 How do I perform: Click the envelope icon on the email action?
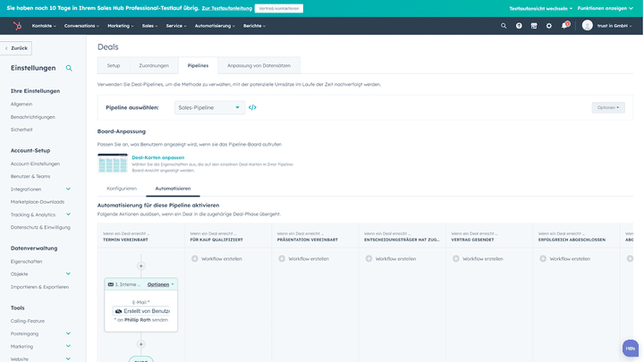[x=111, y=284]
